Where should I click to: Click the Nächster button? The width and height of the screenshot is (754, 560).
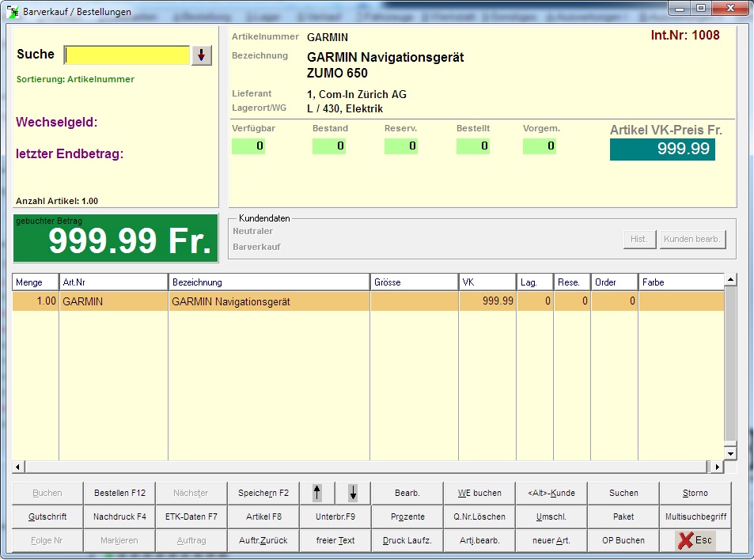click(x=191, y=493)
